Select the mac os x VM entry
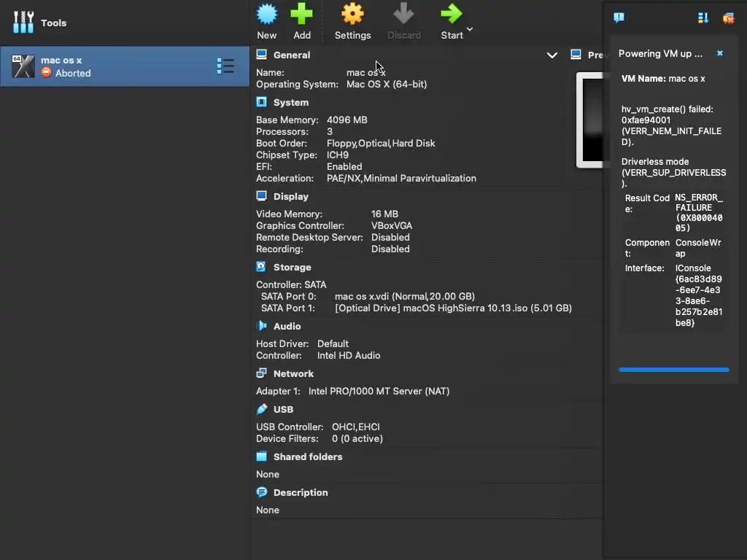This screenshot has width=747, height=560. pos(124,66)
